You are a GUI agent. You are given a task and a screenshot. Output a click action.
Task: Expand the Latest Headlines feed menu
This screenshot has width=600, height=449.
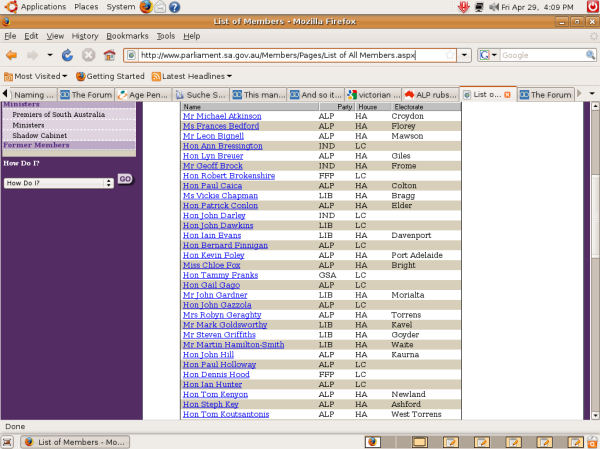(192, 76)
